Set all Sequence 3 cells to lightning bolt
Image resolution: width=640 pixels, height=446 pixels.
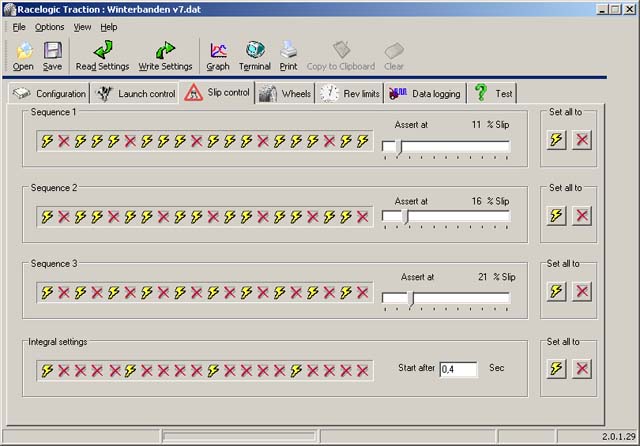coord(557,291)
